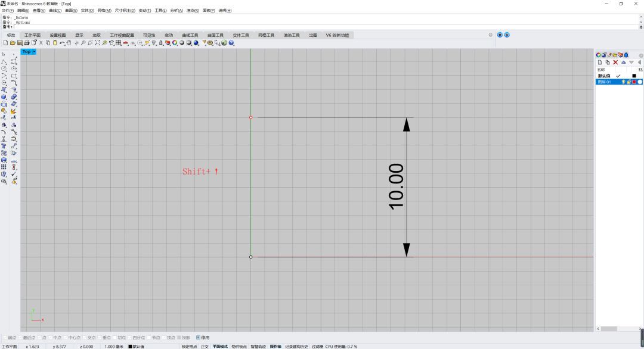The width and height of the screenshot is (644, 349).
Task: Toggle the 垂点 osnap checkbox
Action: click(100, 338)
